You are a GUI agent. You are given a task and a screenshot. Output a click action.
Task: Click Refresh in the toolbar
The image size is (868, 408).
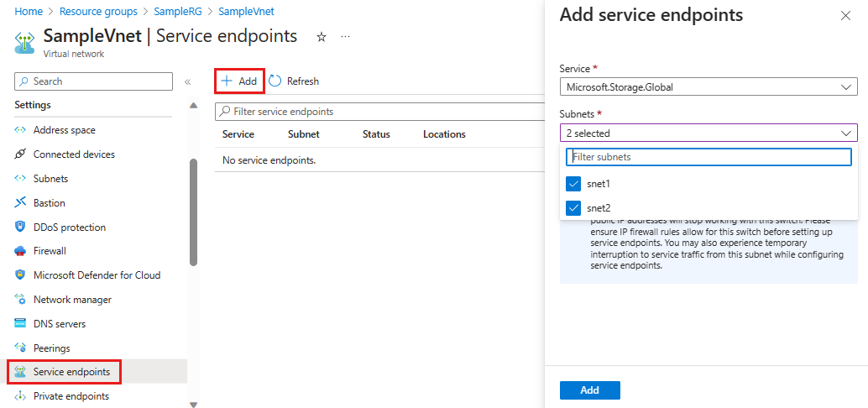point(294,81)
